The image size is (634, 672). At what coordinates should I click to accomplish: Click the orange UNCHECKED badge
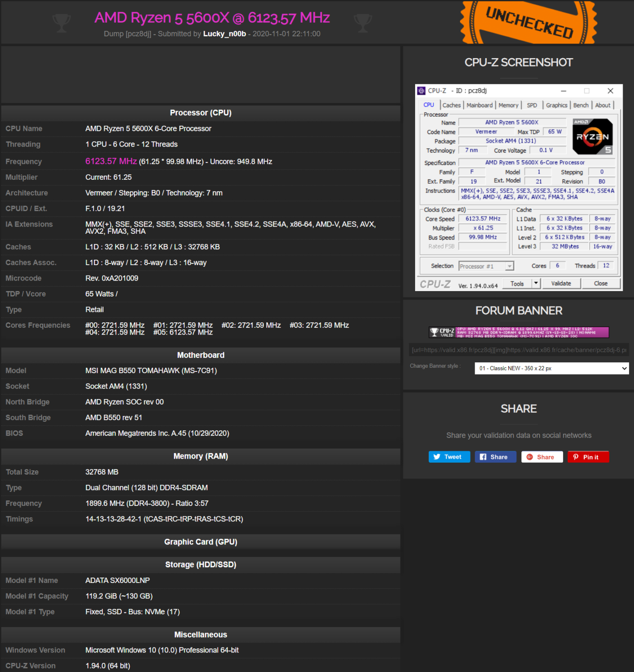pos(529,22)
